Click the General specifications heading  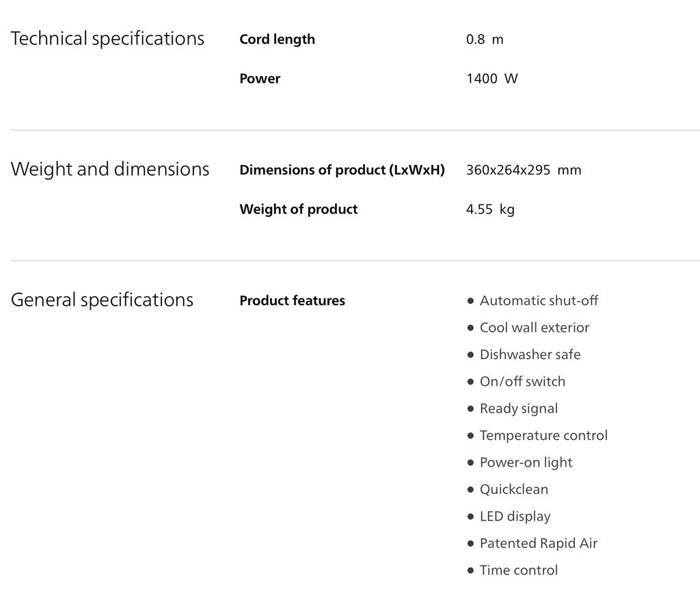coord(102,300)
